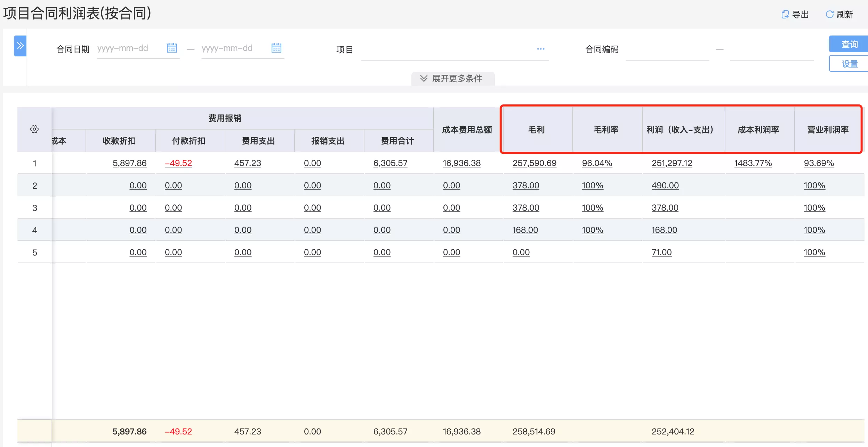Click the 成本费用总额 column header

point(468,130)
